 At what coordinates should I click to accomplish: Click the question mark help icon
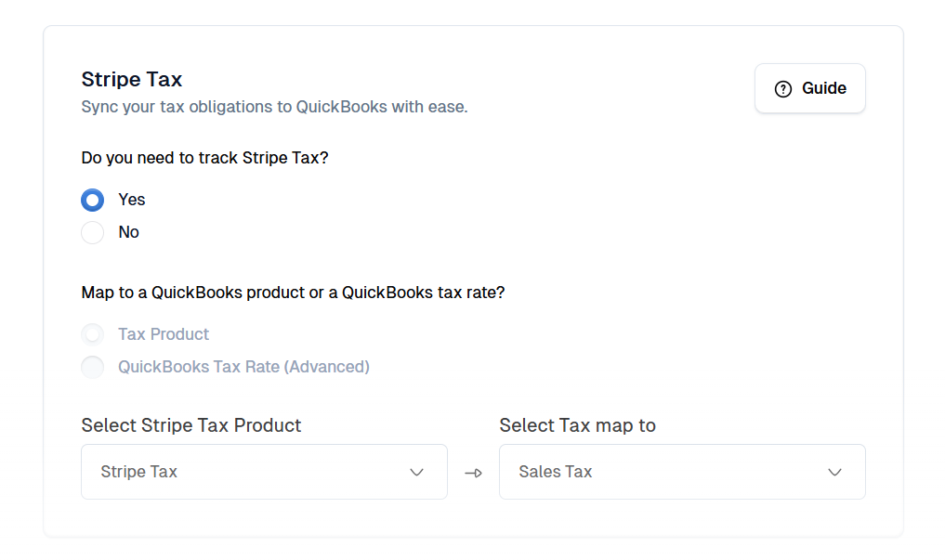pyautogui.click(x=783, y=89)
